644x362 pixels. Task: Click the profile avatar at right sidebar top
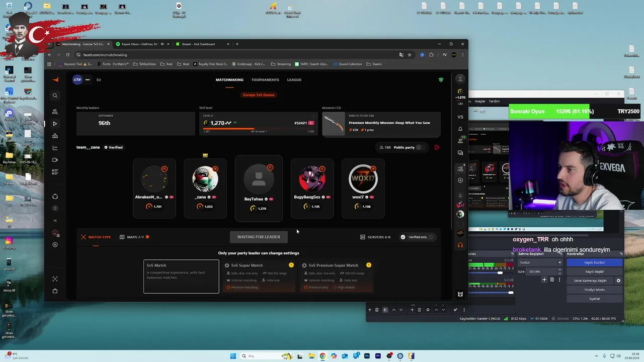click(460, 79)
